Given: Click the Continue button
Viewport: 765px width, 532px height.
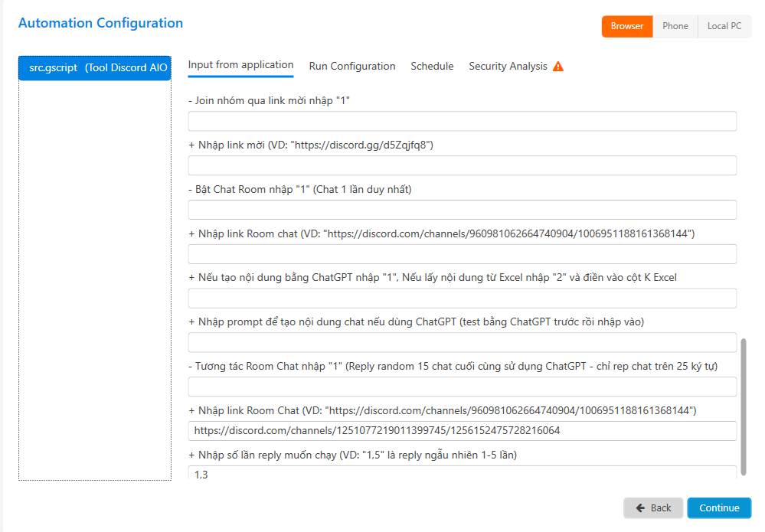Looking at the screenshot, I should (x=719, y=508).
